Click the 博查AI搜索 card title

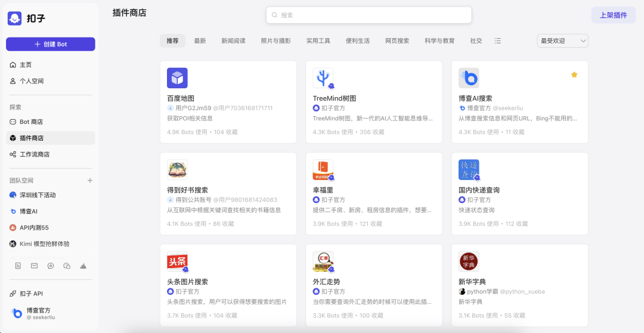tap(475, 98)
